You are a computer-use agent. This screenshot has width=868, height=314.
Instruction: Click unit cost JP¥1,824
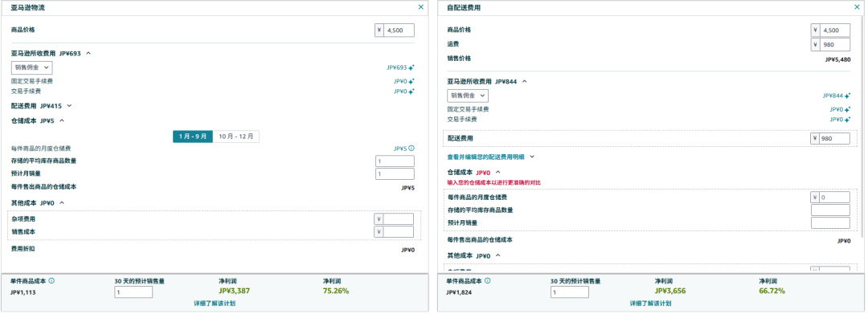pos(460,292)
